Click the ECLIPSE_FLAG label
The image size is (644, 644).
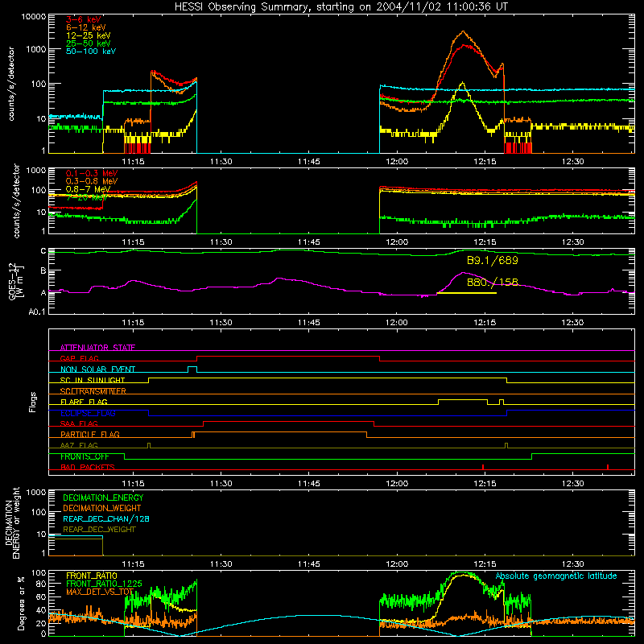point(88,413)
